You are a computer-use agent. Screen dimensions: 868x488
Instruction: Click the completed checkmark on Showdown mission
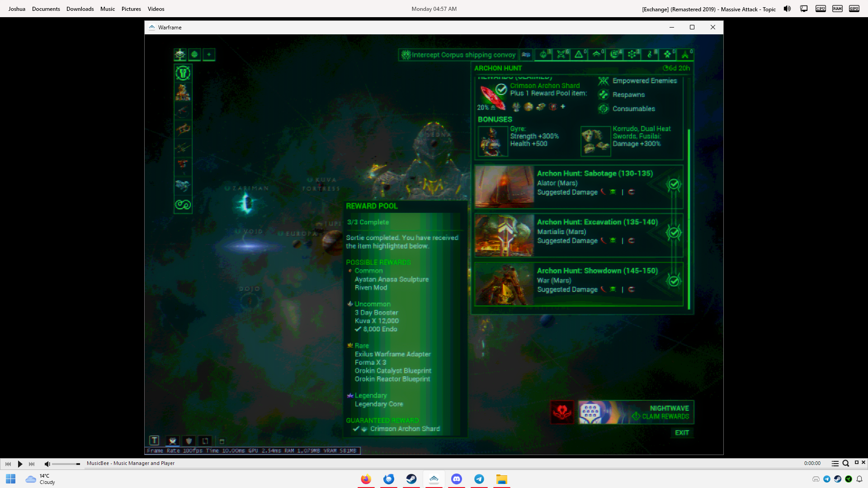[674, 281]
